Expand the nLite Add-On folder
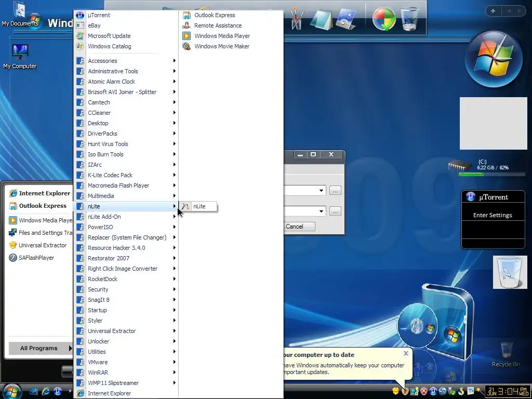Image resolution: width=532 pixels, height=399 pixels. click(126, 217)
